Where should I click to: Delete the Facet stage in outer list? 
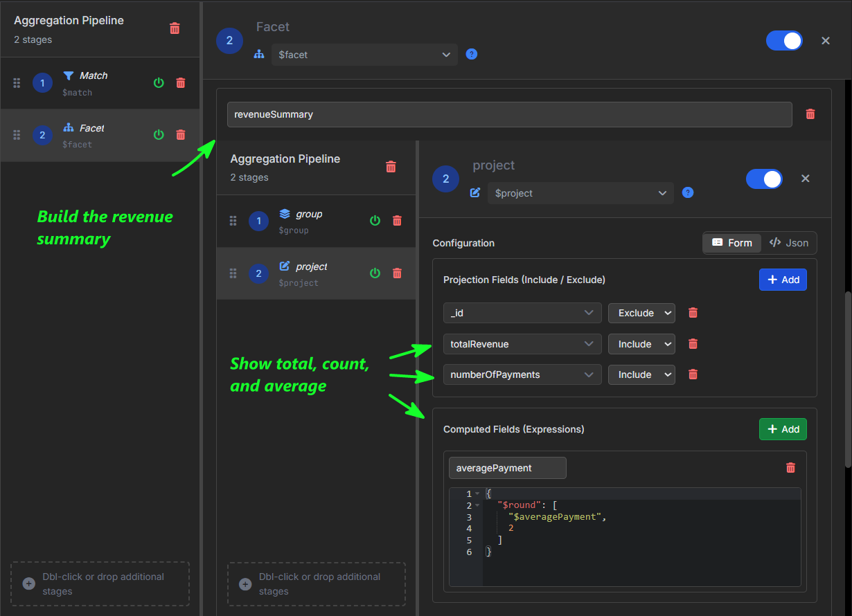tap(181, 135)
